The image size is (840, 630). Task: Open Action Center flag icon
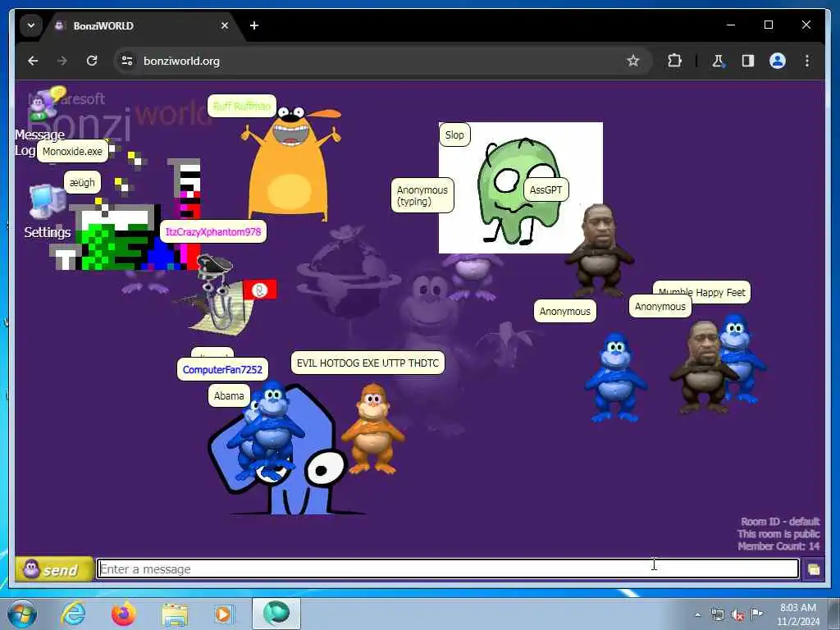[x=756, y=614]
